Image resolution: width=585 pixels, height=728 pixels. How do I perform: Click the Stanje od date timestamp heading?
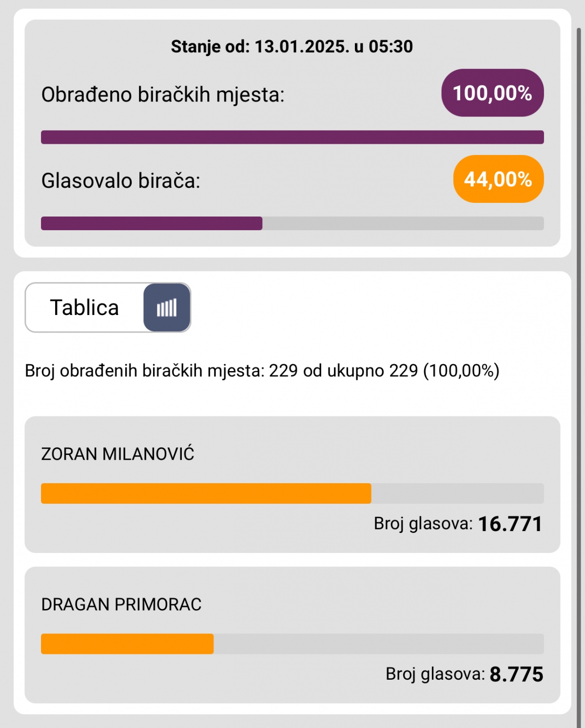pos(292,46)
